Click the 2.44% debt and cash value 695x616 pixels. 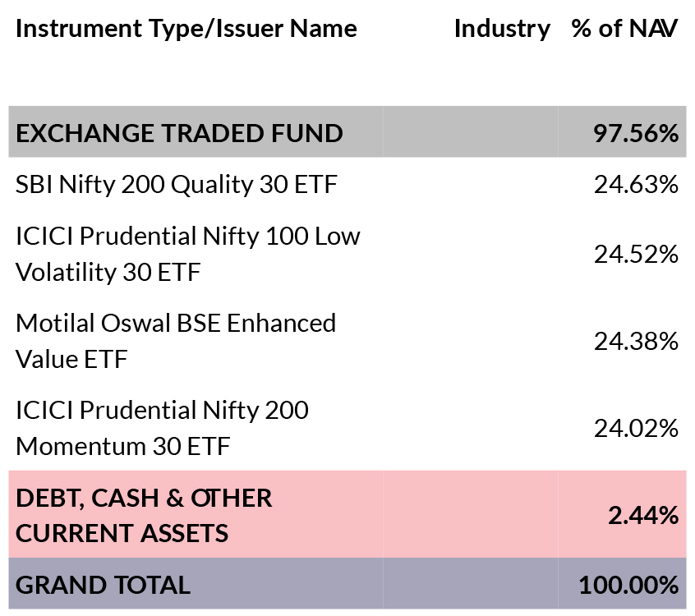coord(642,516)
